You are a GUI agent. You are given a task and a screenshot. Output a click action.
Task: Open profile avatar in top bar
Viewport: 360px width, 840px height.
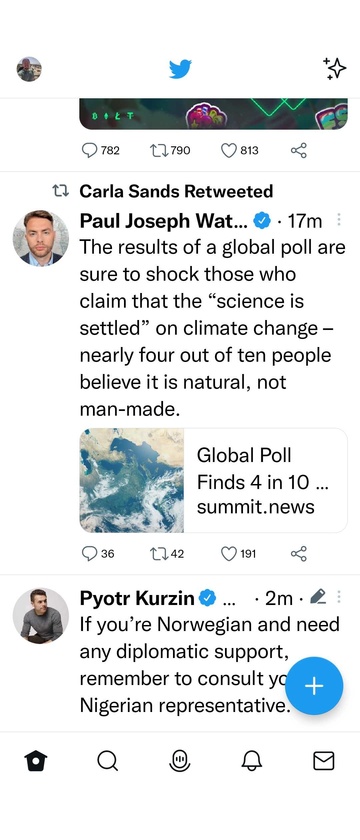(29, 69)
